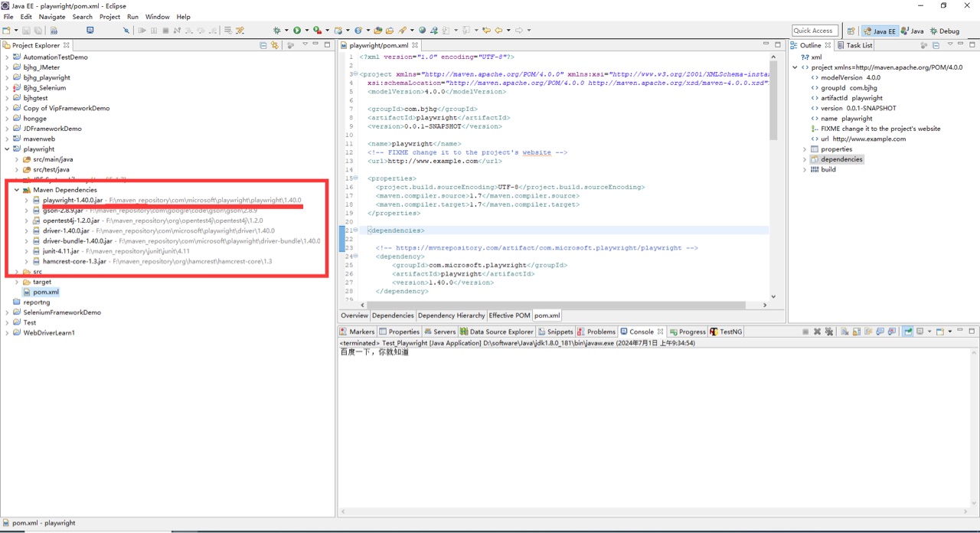Click the Forward navigation arrow in toolbar
Image resolution: width=980 pixels, height=533 pixels.
(518, 31)
